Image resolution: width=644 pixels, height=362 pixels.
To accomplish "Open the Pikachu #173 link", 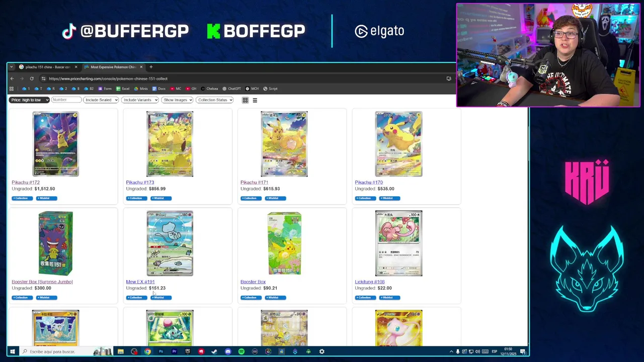I will pyautogui.click(x=140, y=183).
